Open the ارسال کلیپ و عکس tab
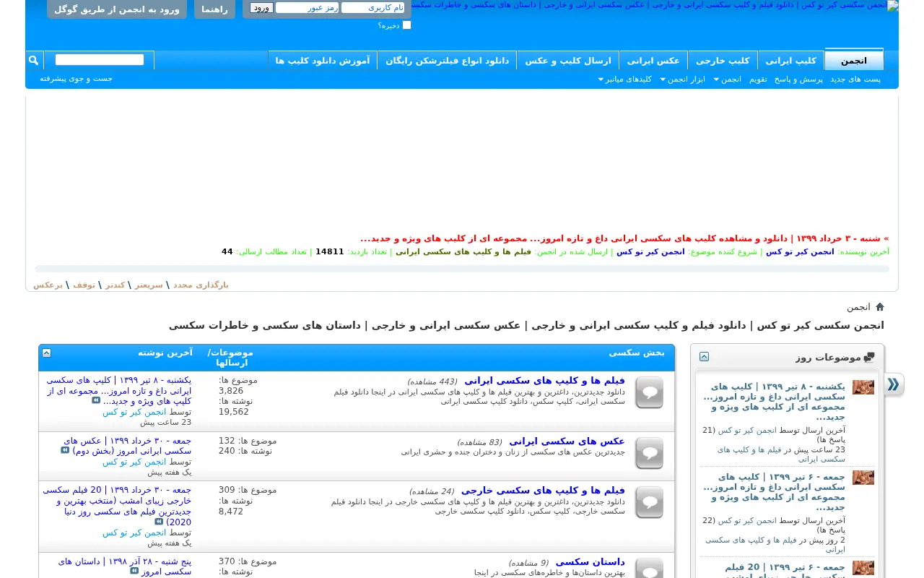 568,60
